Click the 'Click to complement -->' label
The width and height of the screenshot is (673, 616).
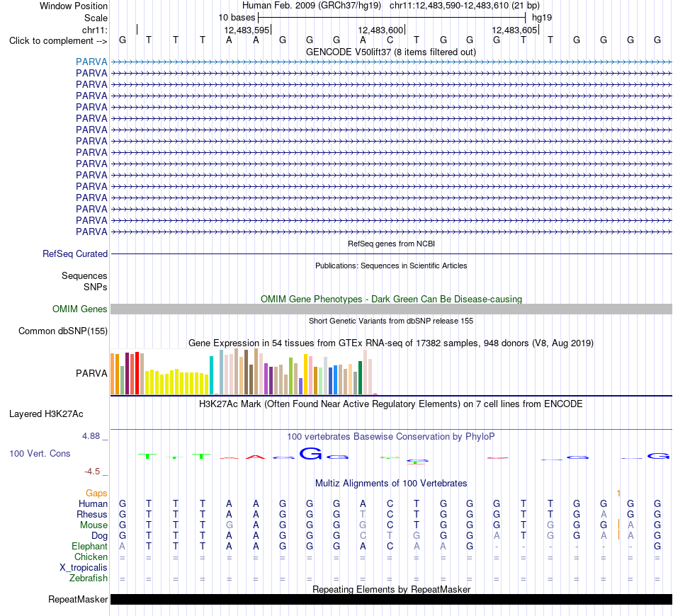(58, 41)
